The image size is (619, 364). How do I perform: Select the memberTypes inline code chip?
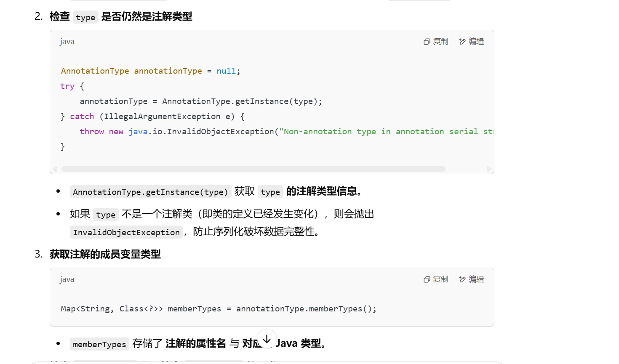point(99,344)
